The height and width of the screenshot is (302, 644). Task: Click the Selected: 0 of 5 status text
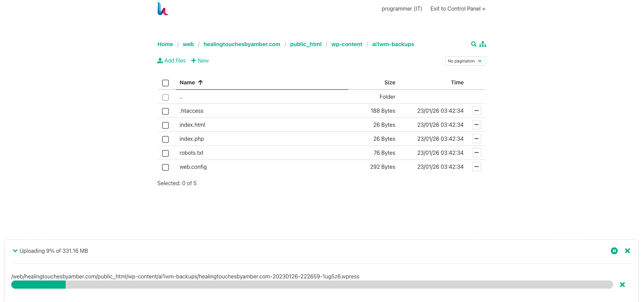pos(177,183)
